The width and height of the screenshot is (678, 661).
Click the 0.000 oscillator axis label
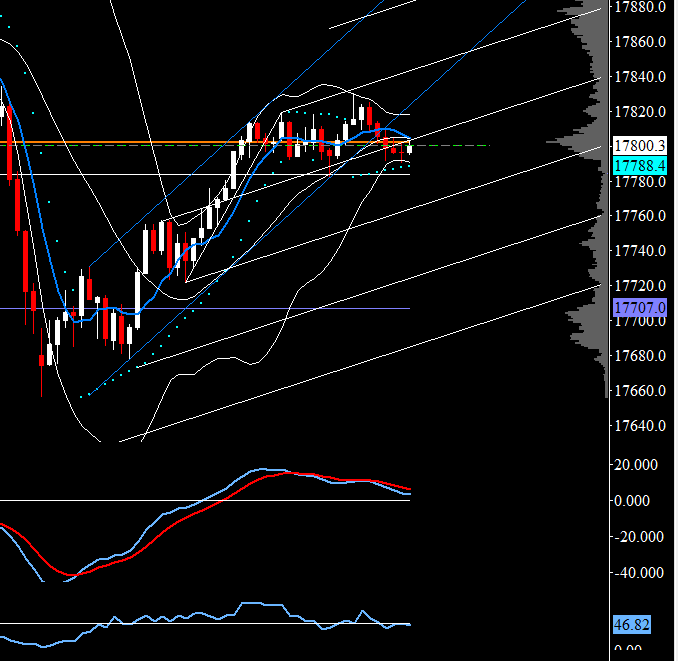tap(632, 501)
